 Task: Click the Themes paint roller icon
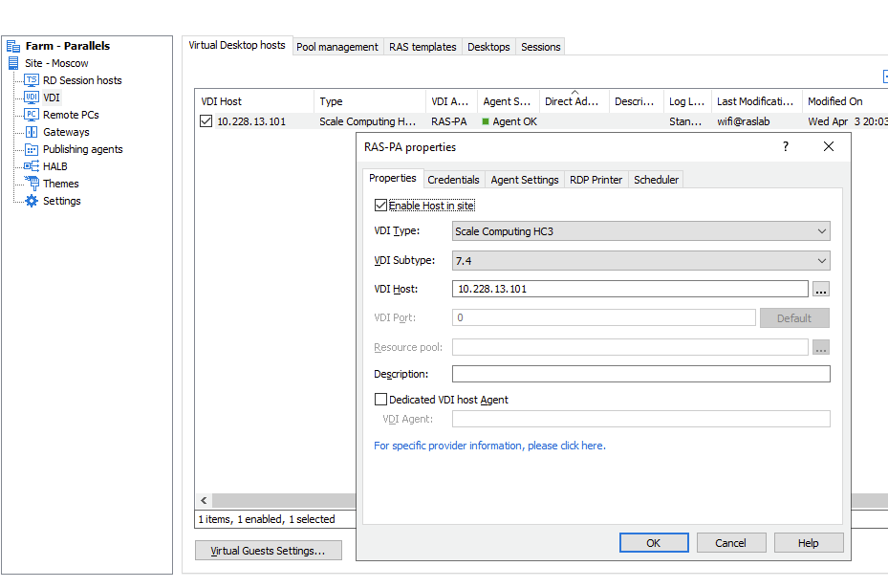32,183
